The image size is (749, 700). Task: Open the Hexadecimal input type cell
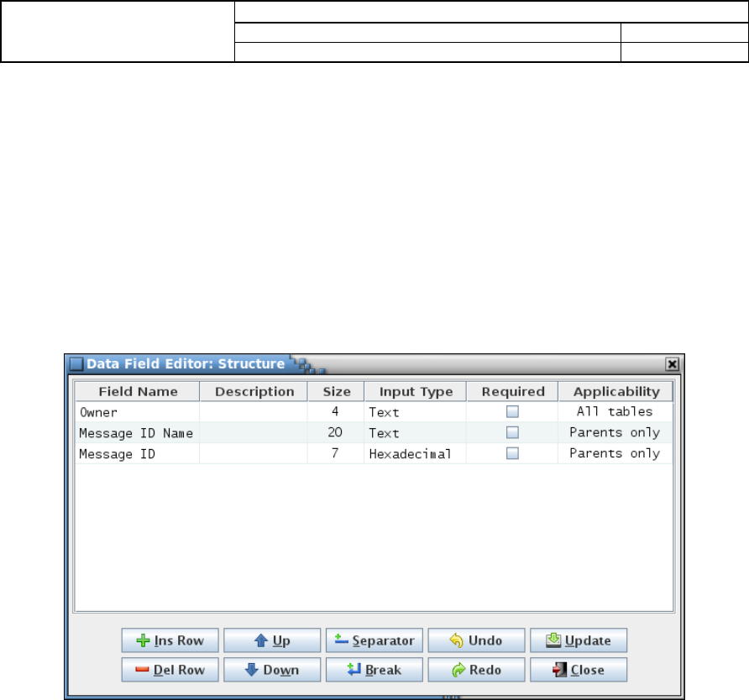click(x=415, y=453)
